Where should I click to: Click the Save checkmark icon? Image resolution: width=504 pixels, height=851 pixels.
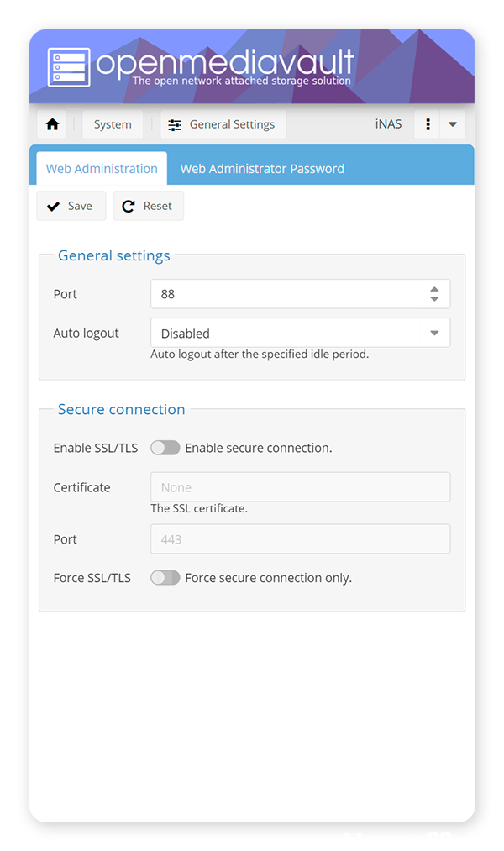pos(54,206)
